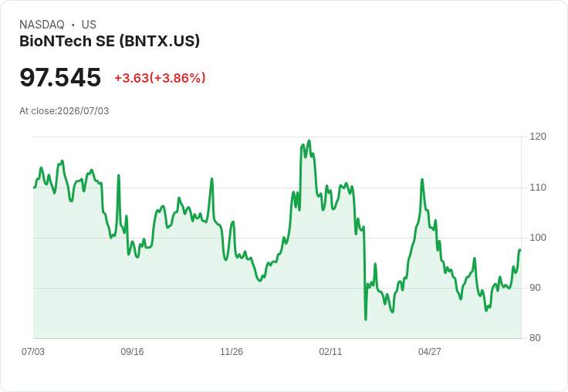Image resolution: width=568 pixels, height=392 pixels.
Task: Click the BioNTech SE (BNTX.US) title
Action: tap(110, 42)
